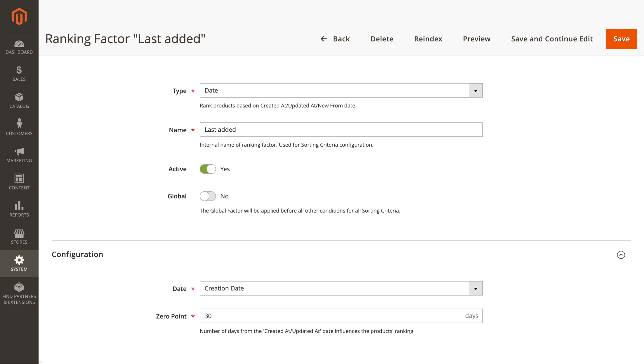Click the orange Save button
The height and width of the screenshot is (364, 644).
[x=621, y=39]
